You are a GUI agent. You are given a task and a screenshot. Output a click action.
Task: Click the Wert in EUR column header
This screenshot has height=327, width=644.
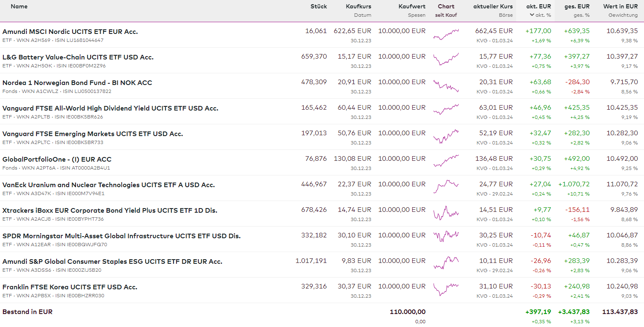click(621, 6)
